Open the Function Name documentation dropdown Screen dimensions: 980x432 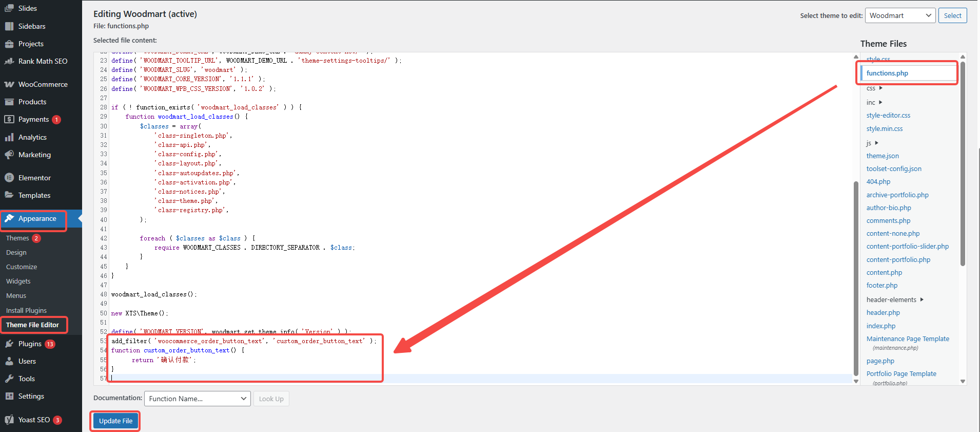[197, 399]
